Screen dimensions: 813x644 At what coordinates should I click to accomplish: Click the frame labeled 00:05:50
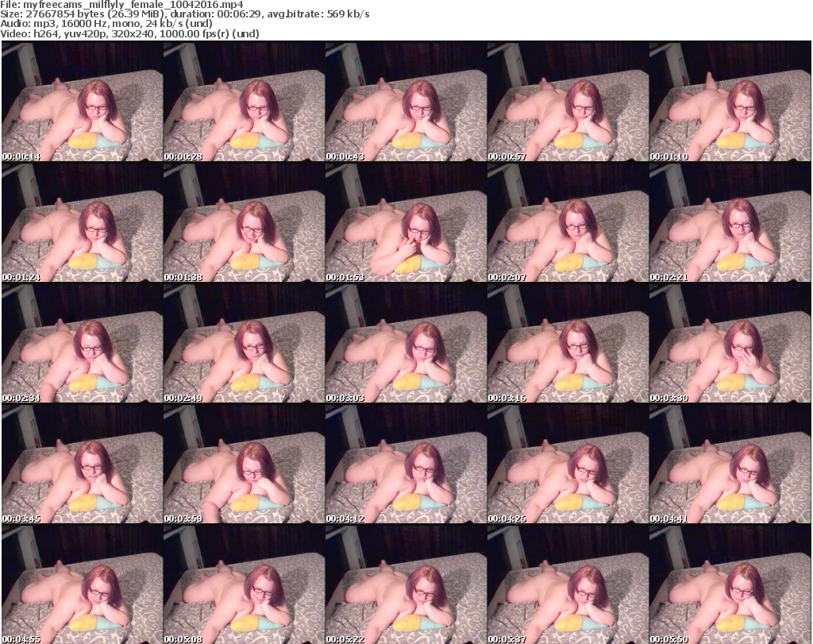pos(730,584)
